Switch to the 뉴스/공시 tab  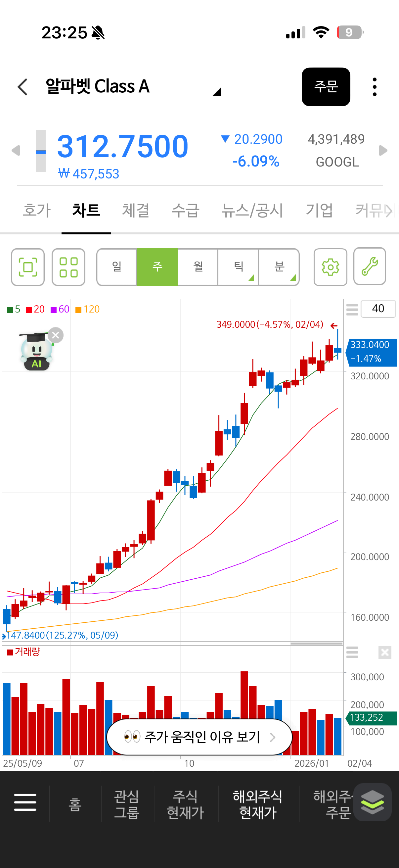(x=252, y=210)
